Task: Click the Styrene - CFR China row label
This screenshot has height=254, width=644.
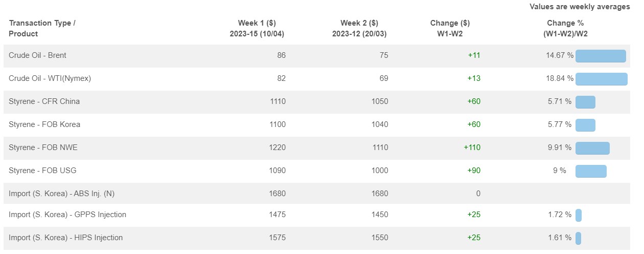Action: click(x=44, y=101)
